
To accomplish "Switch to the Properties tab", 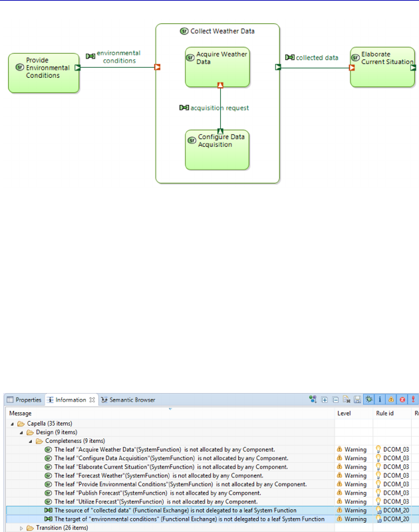I will pyautogui.click(x=24, y=400).
